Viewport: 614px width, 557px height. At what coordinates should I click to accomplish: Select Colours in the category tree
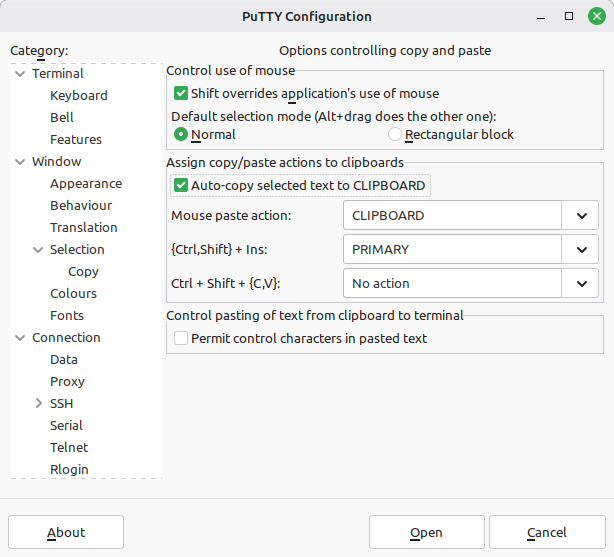pyautogui.click(x=73, y=294)
